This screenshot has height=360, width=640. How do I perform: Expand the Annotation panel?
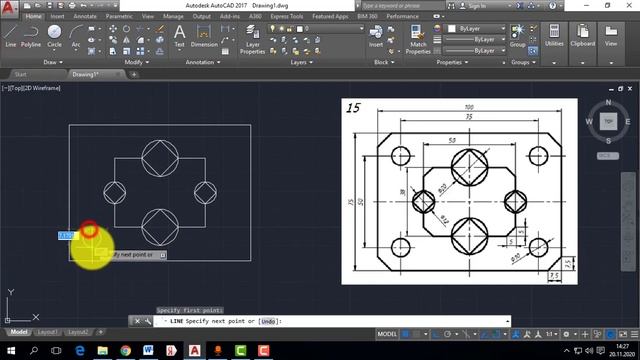(203, 62)
